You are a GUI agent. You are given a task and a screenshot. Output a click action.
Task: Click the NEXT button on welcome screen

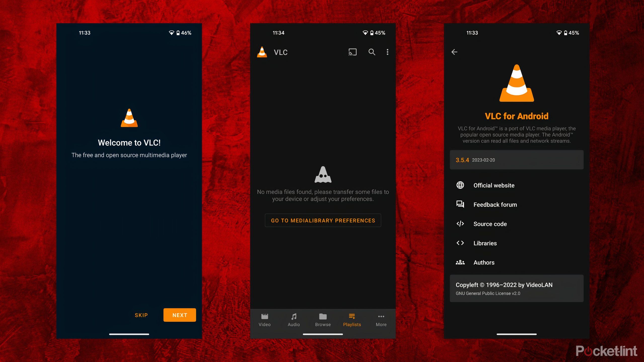tap(180, 315)
